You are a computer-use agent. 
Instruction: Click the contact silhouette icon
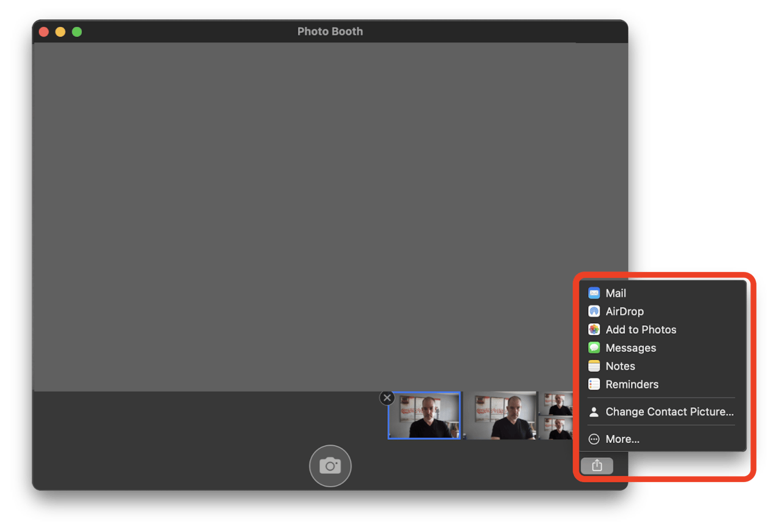[594, 412]
